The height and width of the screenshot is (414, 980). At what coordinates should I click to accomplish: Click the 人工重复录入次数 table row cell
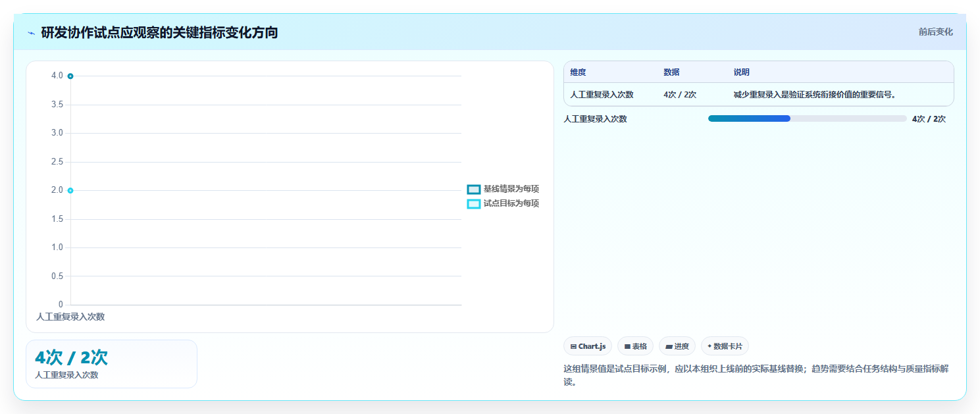602,95
